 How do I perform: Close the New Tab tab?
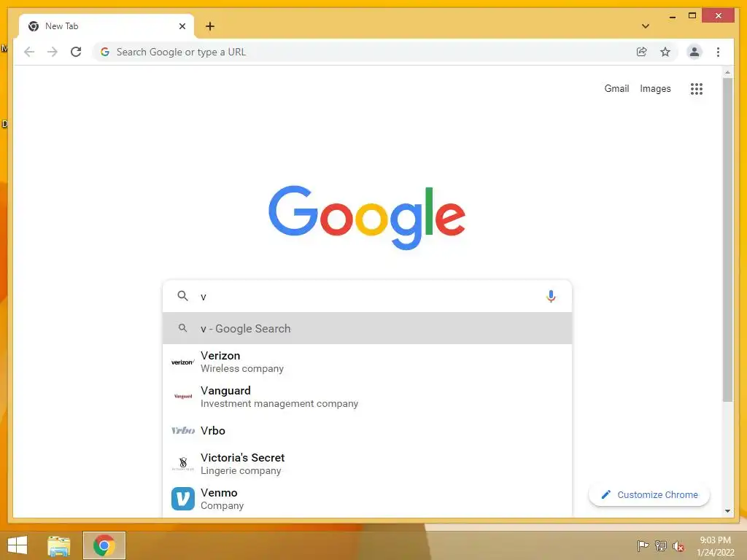[182, 26]
